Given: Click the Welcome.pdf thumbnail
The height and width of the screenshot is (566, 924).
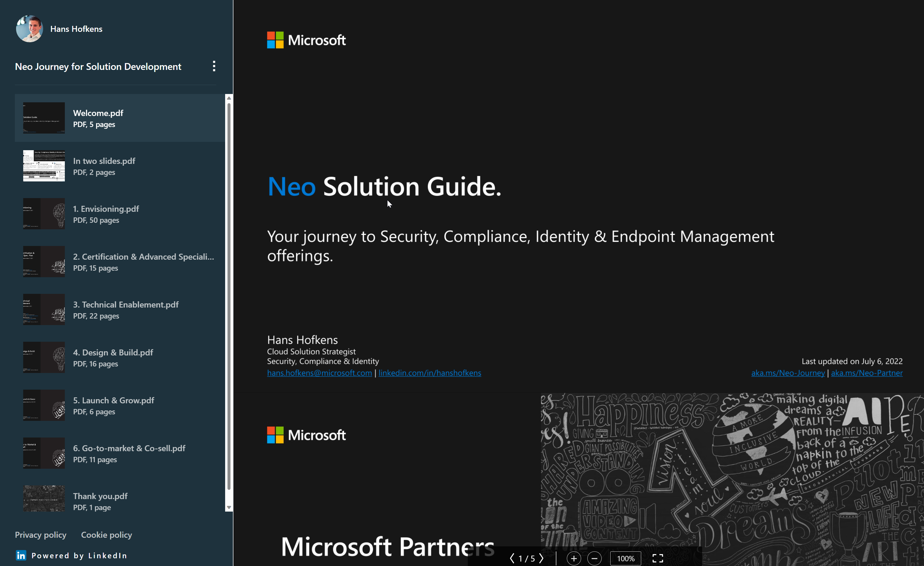Looking at the screenshot, I should tap(44, 118).
